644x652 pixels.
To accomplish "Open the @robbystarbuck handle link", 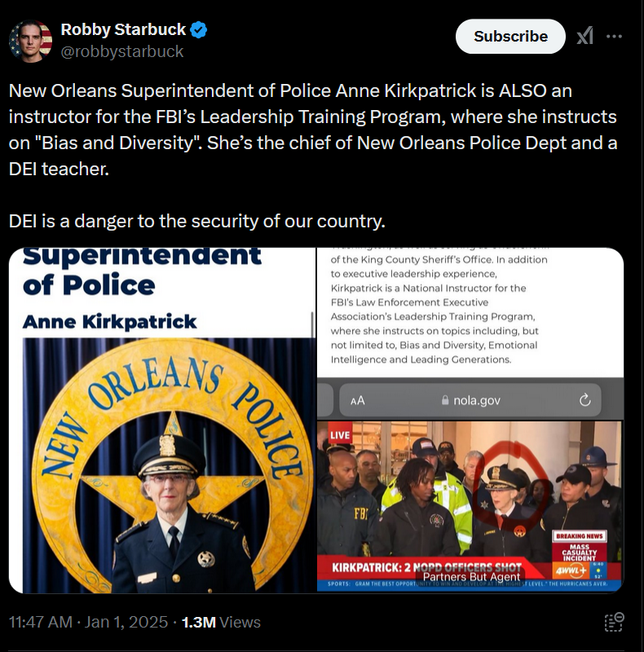I will pyautogui.click(x=122, y=51).
